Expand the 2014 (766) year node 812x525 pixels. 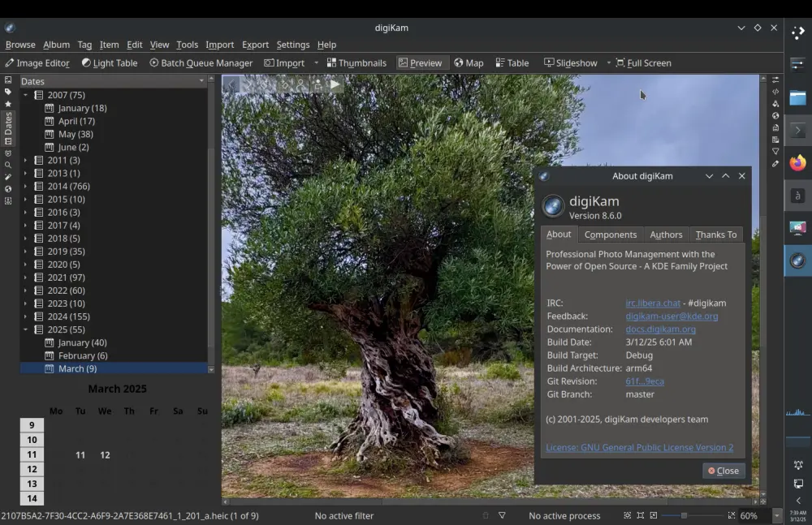25,186
